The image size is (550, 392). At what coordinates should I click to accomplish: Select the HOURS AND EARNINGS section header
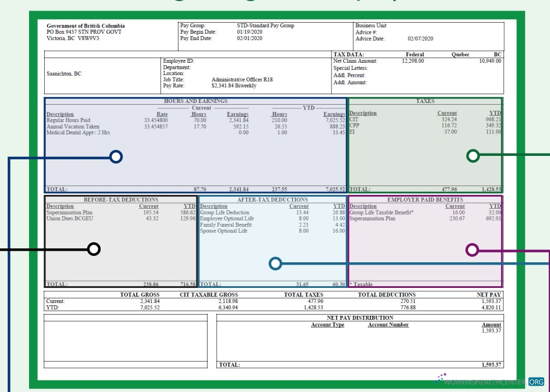[x=195, y=101]
